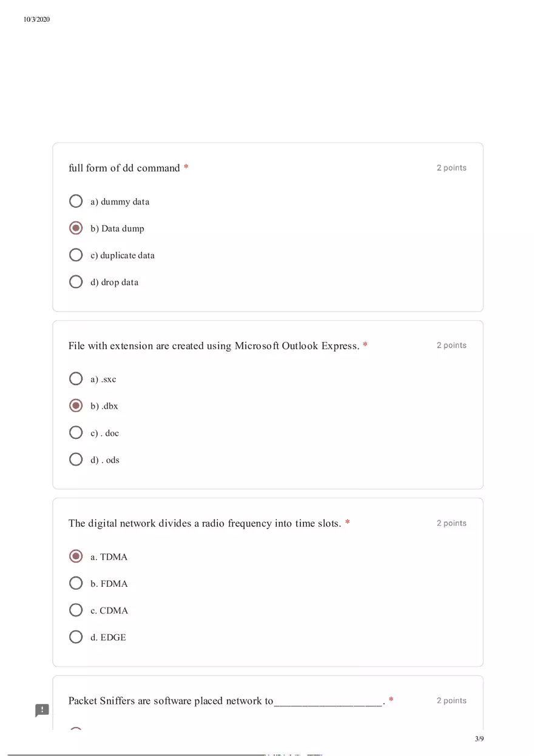Select answer a. TDMA

coord(76,556)
